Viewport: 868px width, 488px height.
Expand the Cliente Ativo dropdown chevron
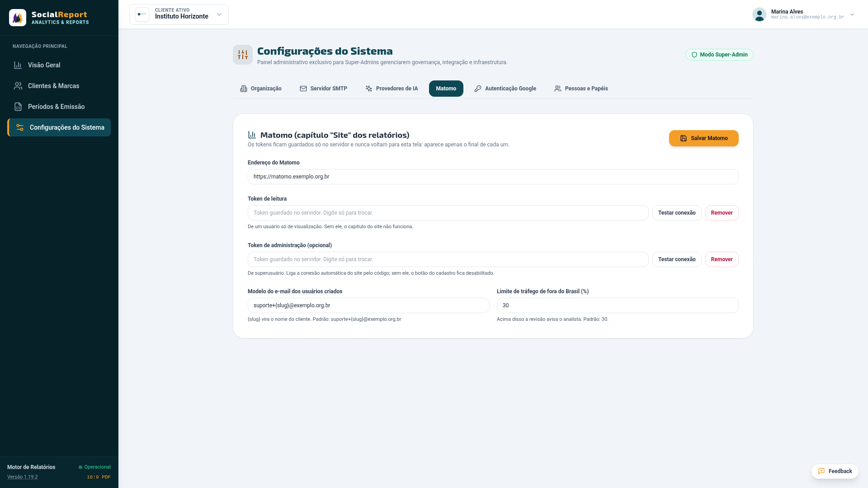click(219, 14)
